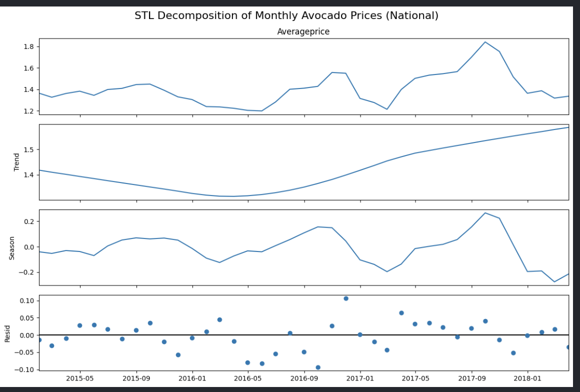Click the peak of the Averageprice line
Viewport: 580px width, 392px height.
pyautogui.click(x=485, y=42)
